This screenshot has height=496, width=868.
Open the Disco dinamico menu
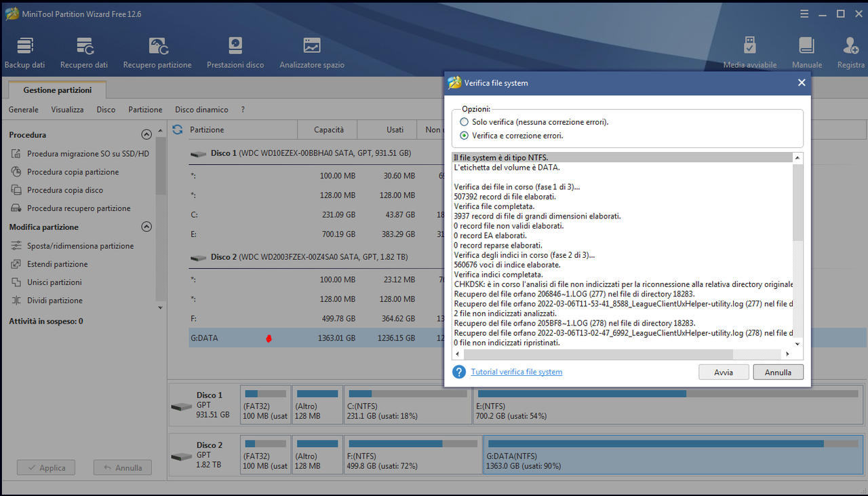[x=201, y=109]
